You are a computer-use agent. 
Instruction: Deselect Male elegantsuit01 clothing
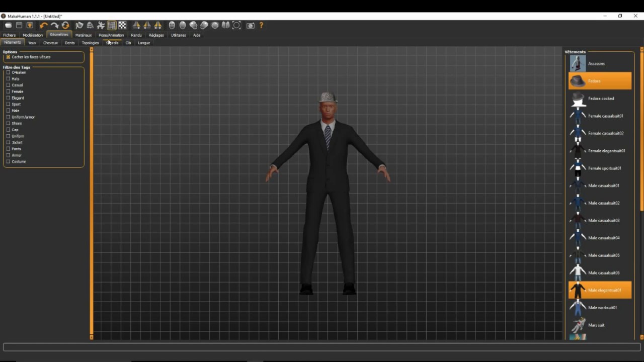(600, 290)
